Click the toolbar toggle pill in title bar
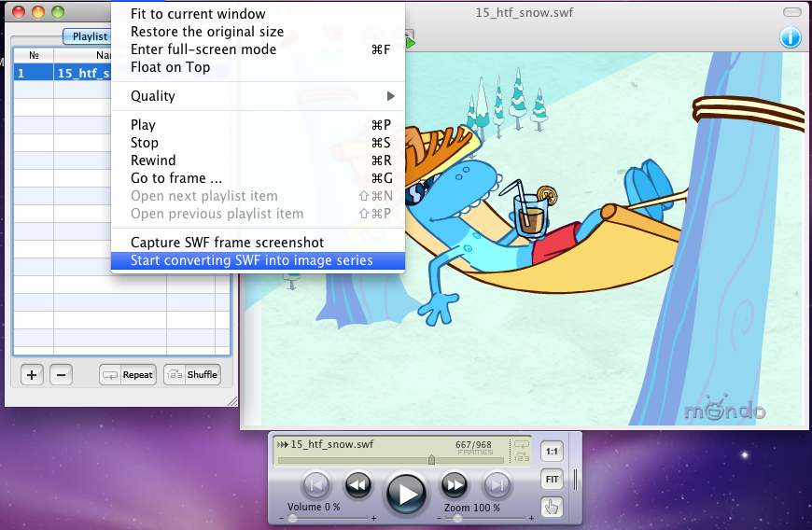 [791, 12]
